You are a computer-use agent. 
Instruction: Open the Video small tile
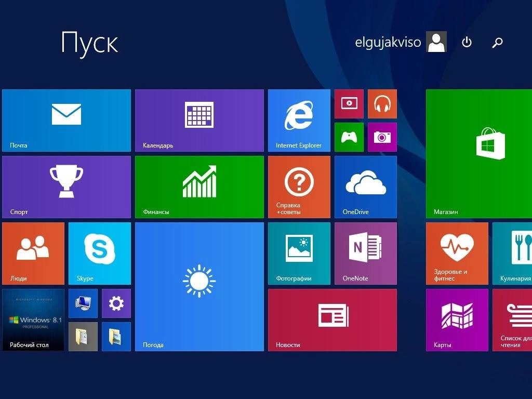tap(349, 104)
